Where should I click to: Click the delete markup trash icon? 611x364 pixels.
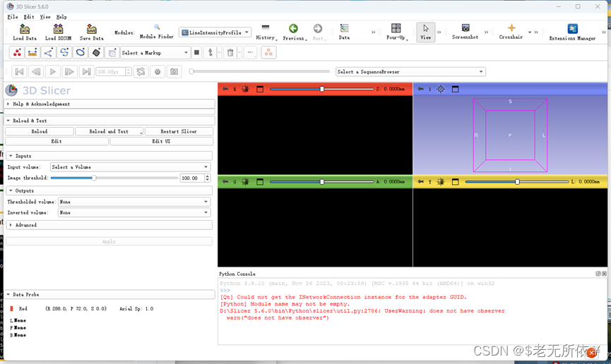pos(230,53)
